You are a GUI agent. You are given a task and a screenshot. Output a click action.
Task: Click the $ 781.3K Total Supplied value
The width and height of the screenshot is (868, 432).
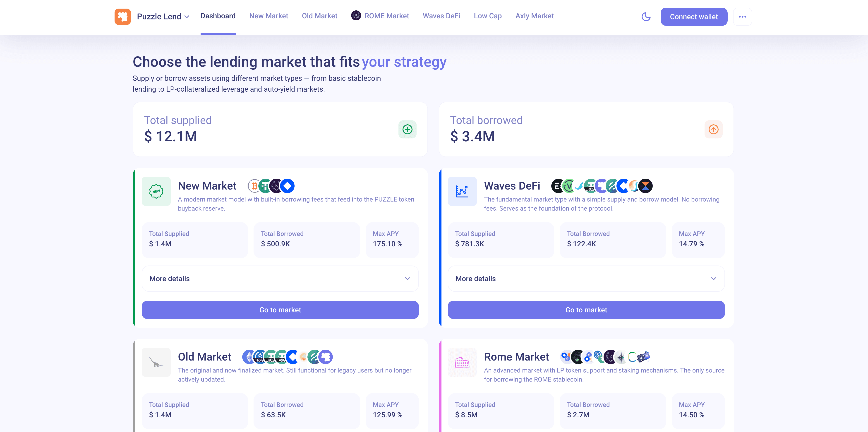point(469,244)
